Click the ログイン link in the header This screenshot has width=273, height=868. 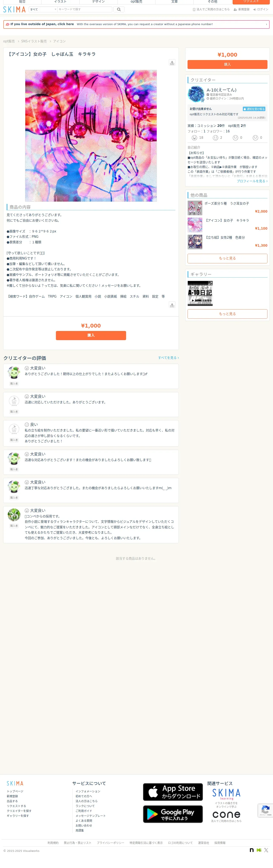coord(261,9)
